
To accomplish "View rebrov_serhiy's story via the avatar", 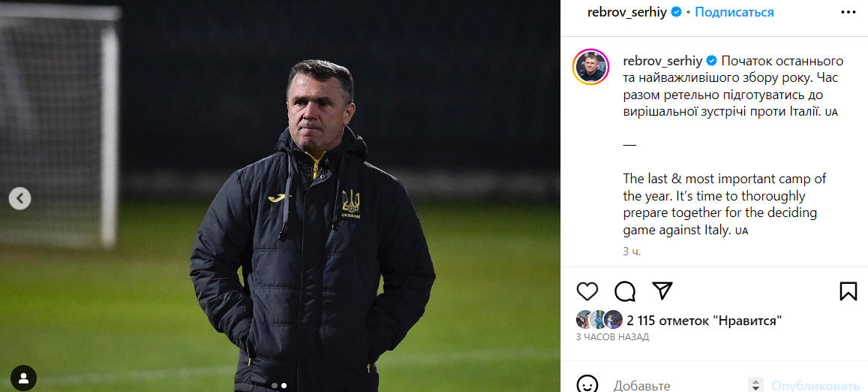I will 591,67.
